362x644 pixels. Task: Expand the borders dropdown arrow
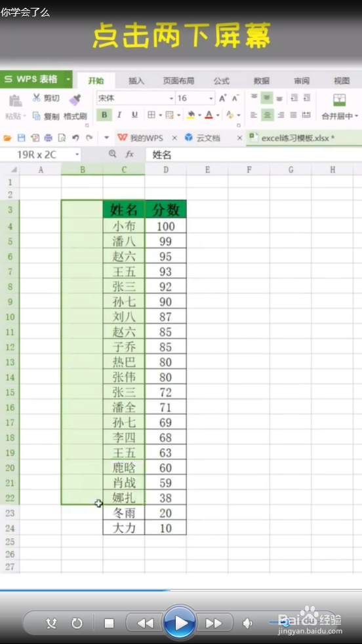(160, 115)
